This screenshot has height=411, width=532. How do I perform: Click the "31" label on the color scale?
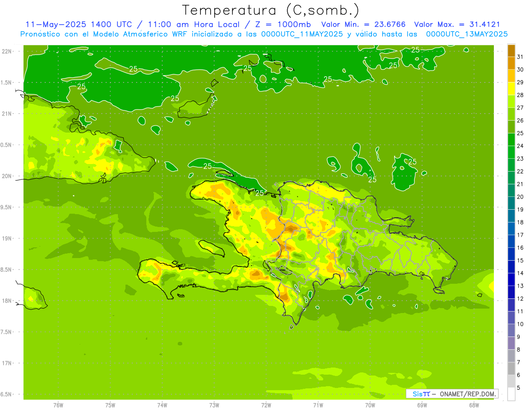click(x=520, y=57)
